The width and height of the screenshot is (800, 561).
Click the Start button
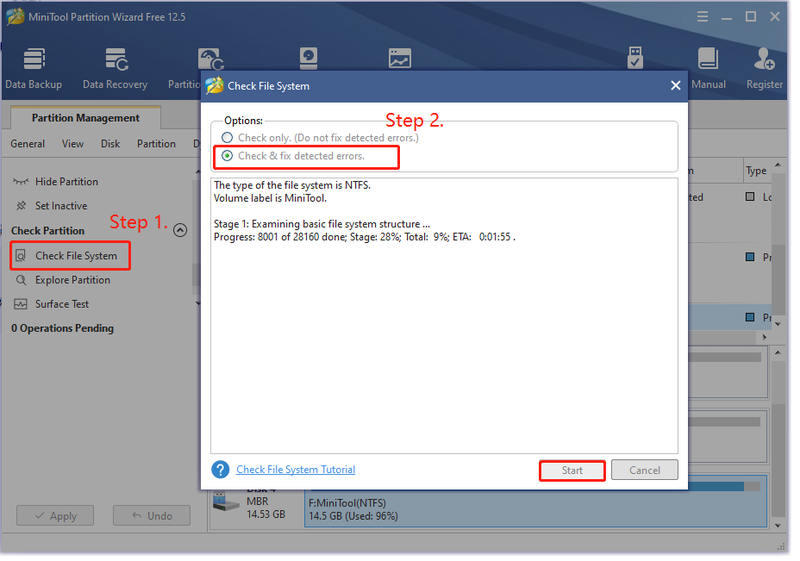point(572,470)
